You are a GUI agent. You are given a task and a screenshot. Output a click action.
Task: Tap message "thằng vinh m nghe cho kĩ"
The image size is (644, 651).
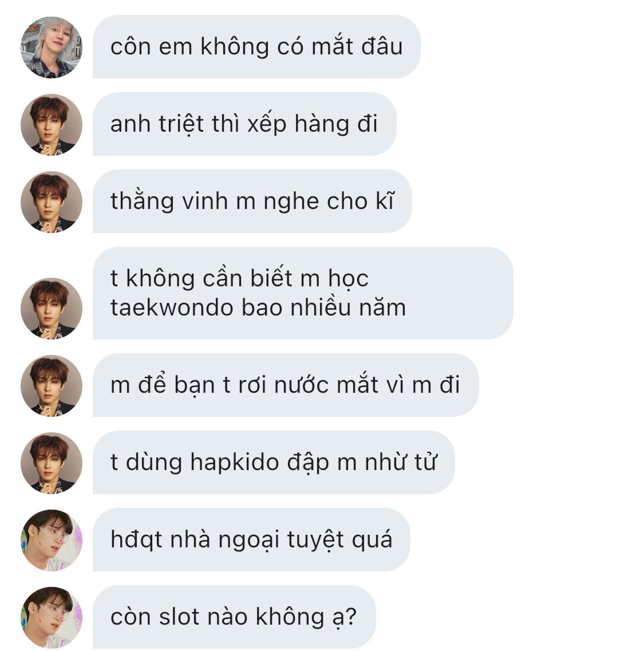pos(252,201)
